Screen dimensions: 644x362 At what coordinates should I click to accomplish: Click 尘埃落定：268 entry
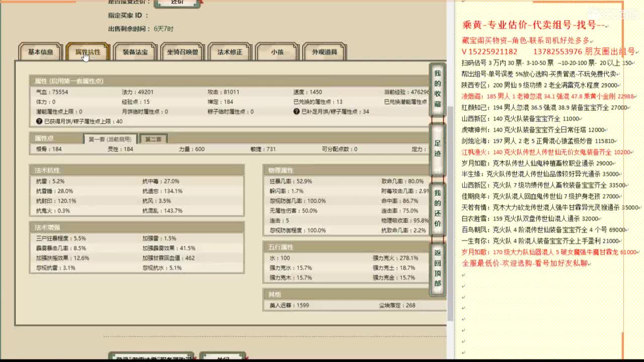tap(397, 306)
